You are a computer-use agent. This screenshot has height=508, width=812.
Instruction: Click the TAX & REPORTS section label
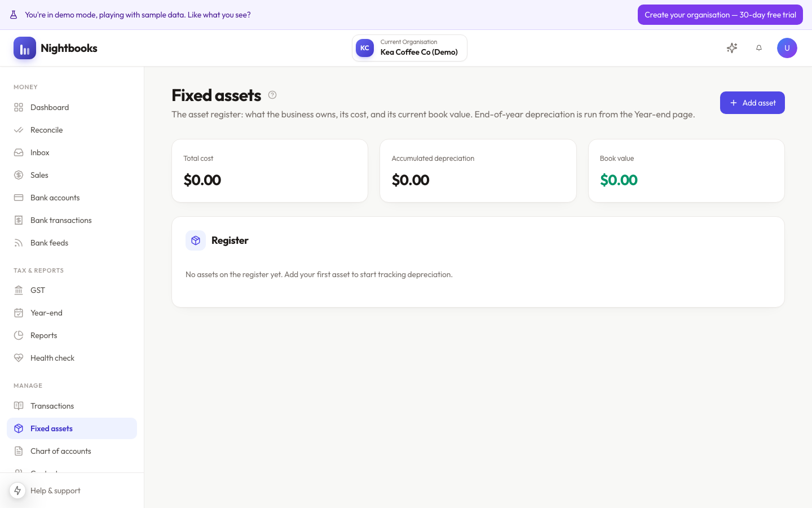tap(38, 270)
